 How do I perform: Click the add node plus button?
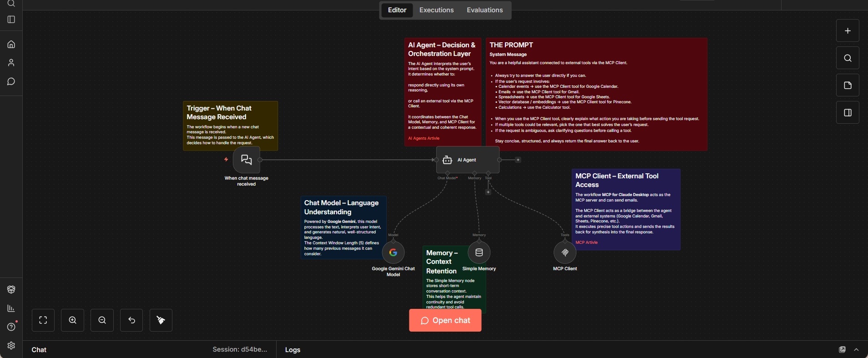point(848,31)
